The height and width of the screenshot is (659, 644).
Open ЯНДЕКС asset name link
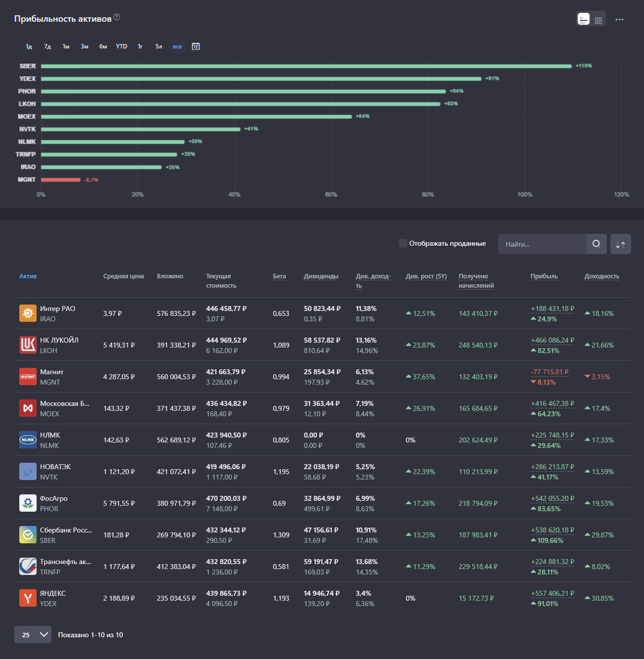click(53, 593)
